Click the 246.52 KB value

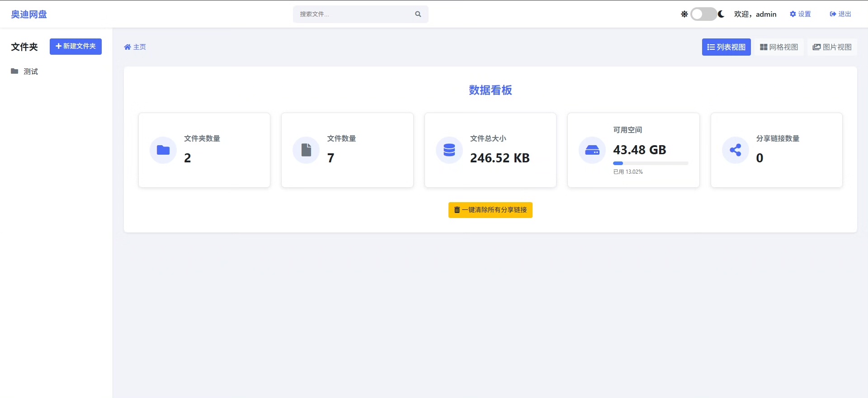tap(500, 158)
